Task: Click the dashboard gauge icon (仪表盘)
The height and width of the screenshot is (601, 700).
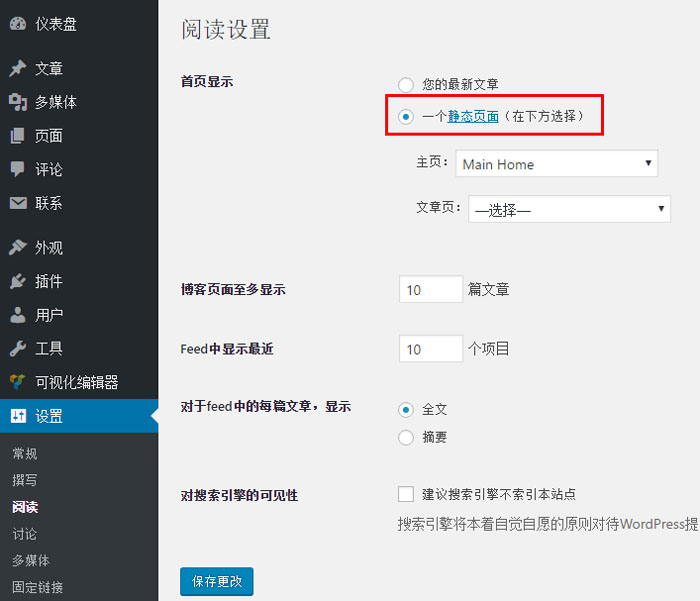Action: [x=18, y=24]
